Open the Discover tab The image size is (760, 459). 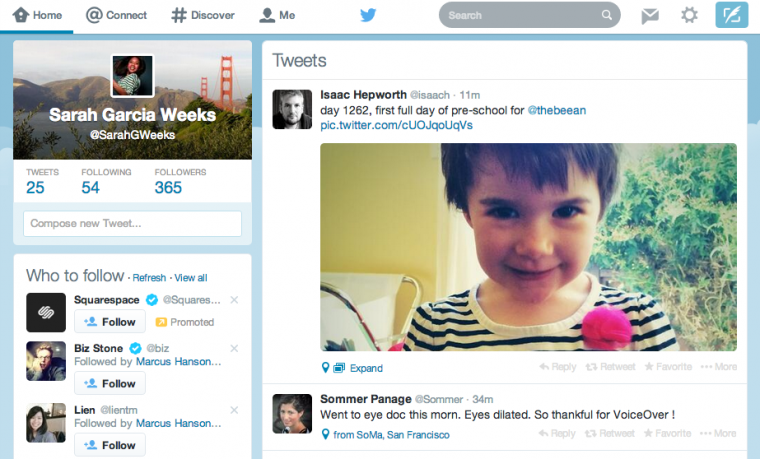pos(203,16)
